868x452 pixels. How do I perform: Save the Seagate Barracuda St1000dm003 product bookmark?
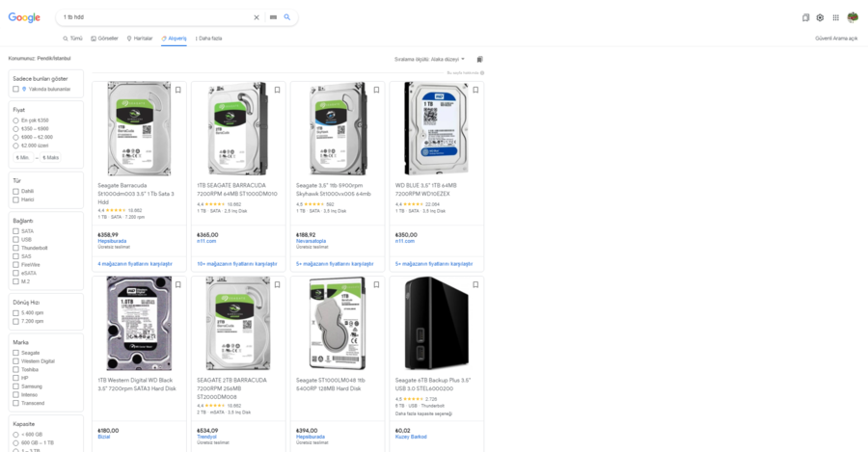point(178,90)
